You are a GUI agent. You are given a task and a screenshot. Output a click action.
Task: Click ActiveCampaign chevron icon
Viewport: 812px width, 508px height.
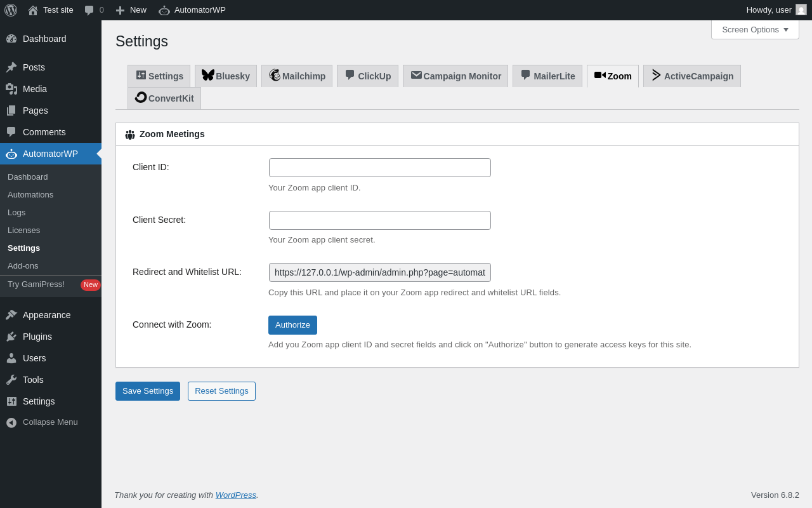pyautogui.click(x=657, y=75)
